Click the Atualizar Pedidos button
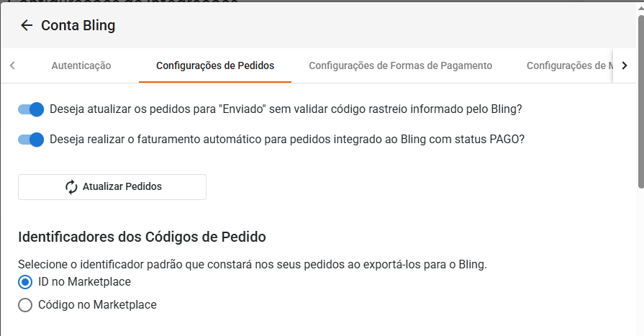The image size is (644, 336). [112, 187]
